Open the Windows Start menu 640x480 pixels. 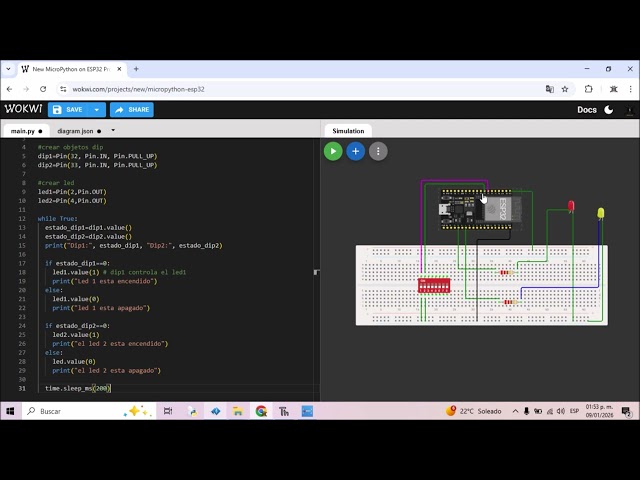[x=10, y=411]
